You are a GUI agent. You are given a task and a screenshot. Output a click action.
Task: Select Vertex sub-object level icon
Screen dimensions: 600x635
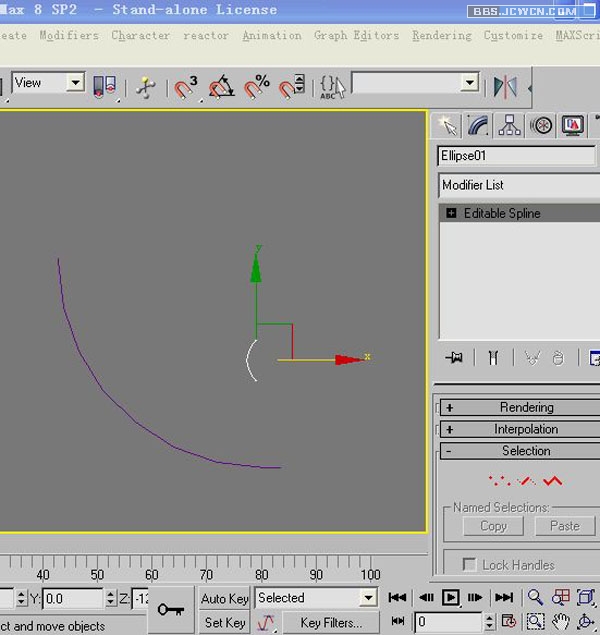pyautogui.click(x=499, y=481)
